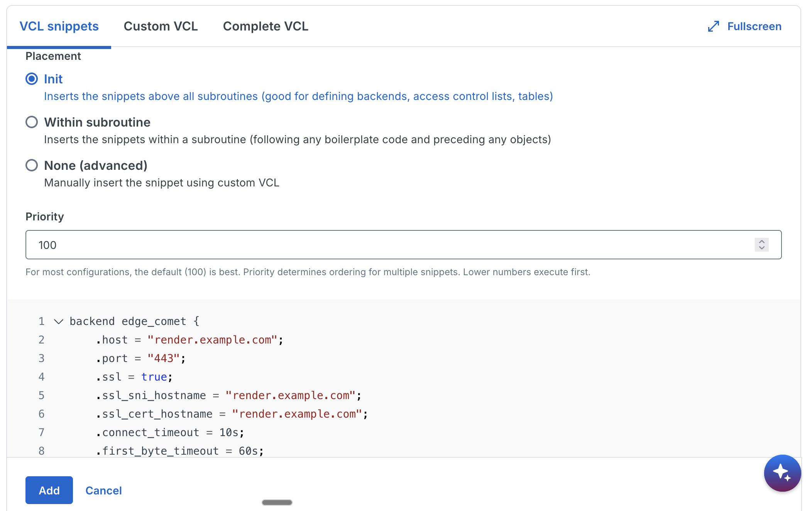Screen dimensions: 812x511
Task: Click inside the Priority input field
Action: tap(154, 245)
